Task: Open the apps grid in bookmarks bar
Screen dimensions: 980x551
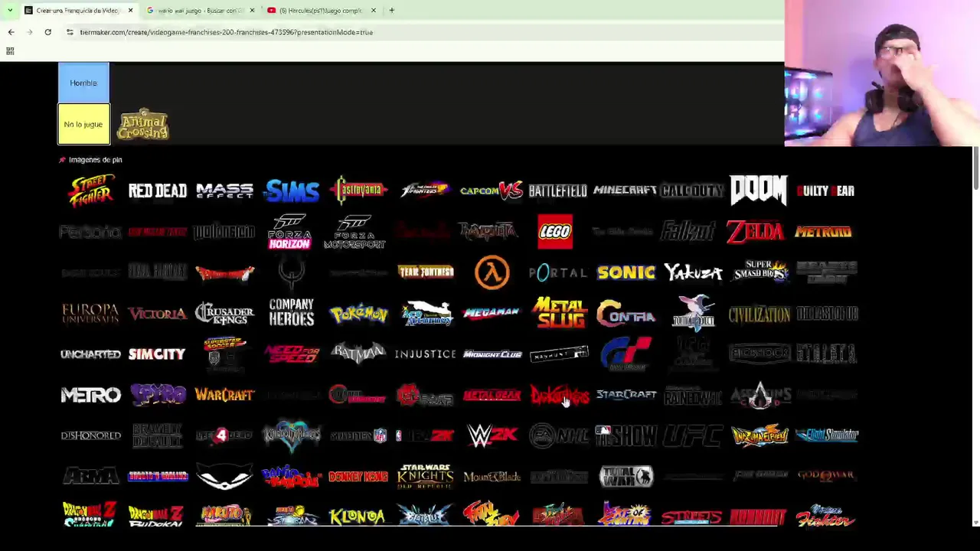Action: pyautogui.click(x=10, y=51)
